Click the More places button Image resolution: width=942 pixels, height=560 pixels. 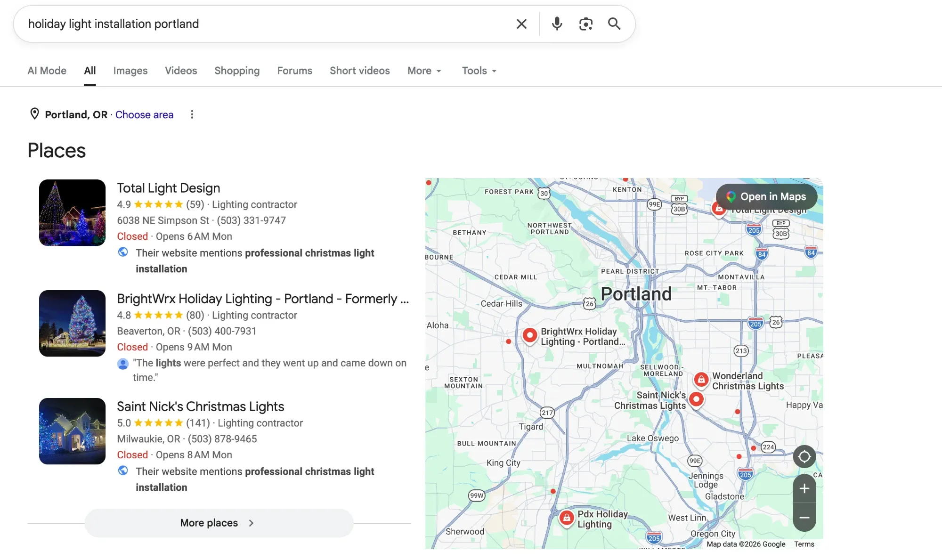coord(219,523)
